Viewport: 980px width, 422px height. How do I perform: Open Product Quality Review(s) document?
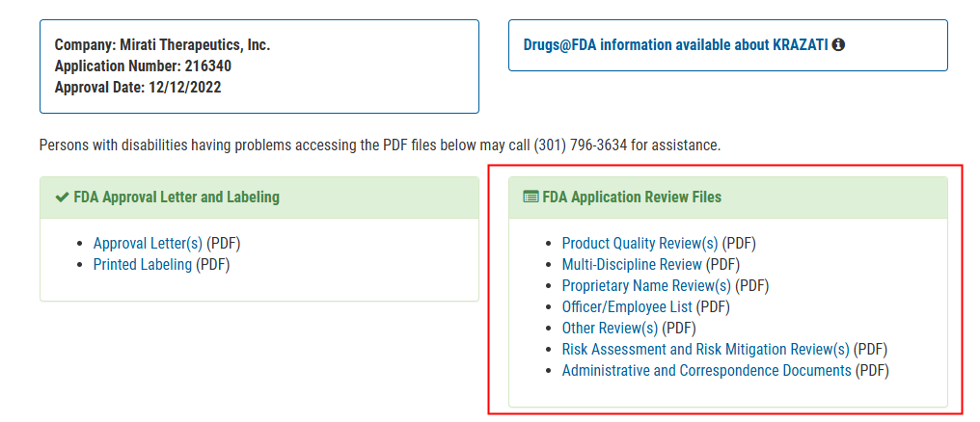pos(640,244)
